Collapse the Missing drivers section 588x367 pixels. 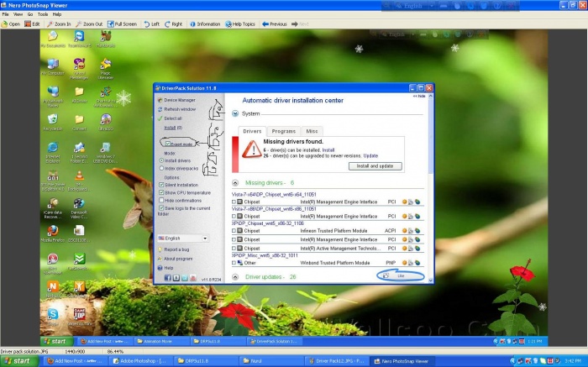[x=235, y=183]
